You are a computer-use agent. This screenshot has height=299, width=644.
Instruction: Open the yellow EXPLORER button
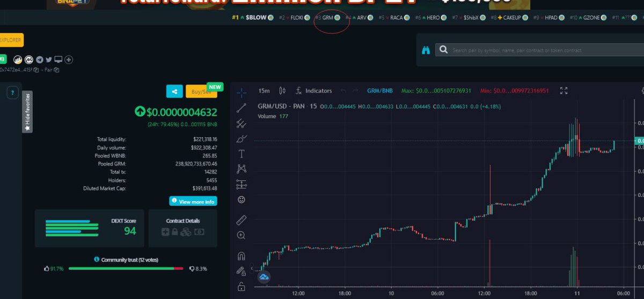coord(11,40)
